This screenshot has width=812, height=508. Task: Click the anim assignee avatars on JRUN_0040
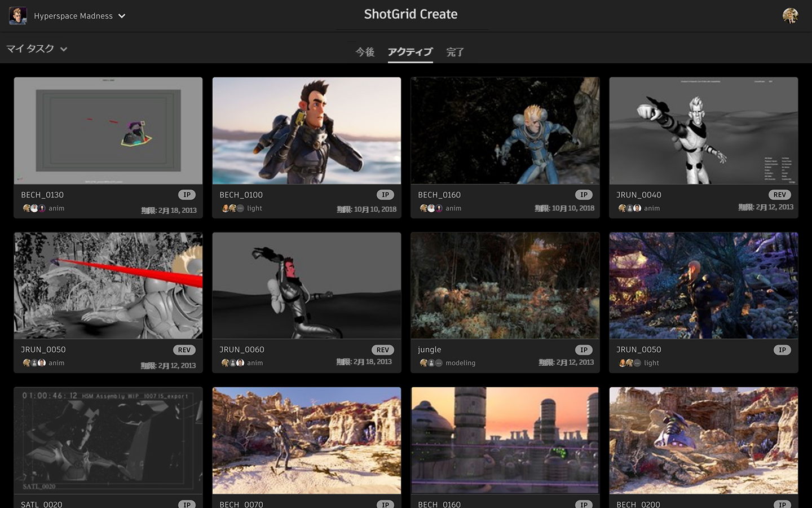(x=630, y=208)
